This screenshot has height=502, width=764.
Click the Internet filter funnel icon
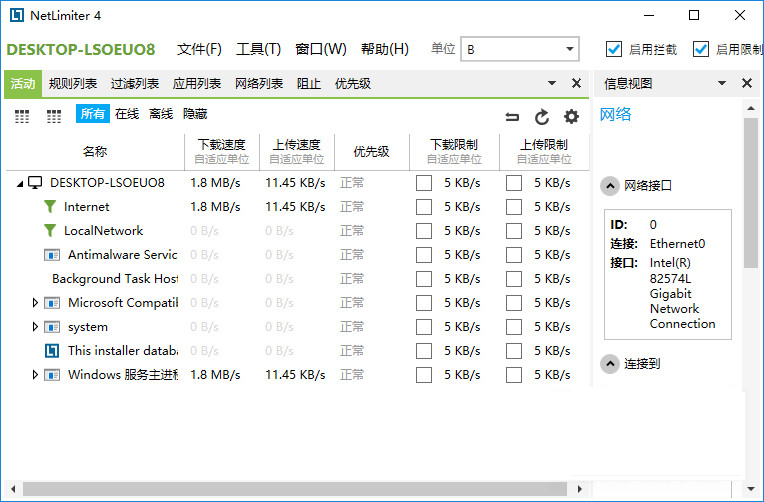[x=50, y=207]
